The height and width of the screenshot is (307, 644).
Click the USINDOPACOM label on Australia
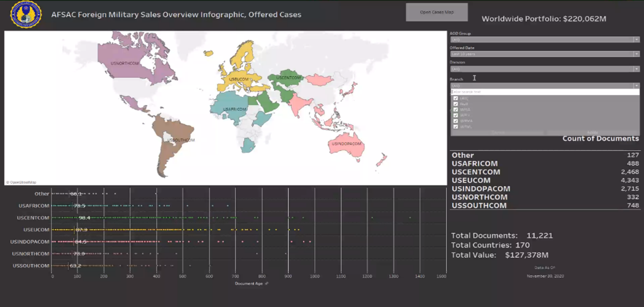[346, 144]
